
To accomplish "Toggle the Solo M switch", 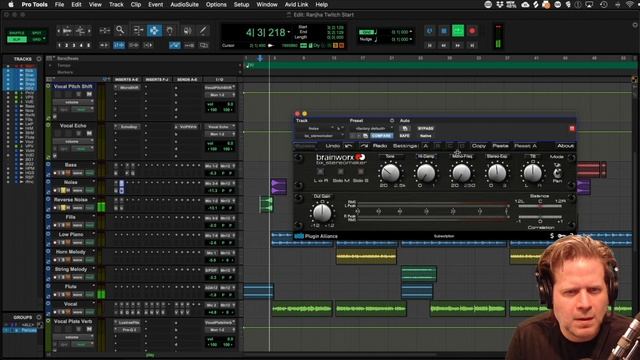I will [x=340, y=172].
